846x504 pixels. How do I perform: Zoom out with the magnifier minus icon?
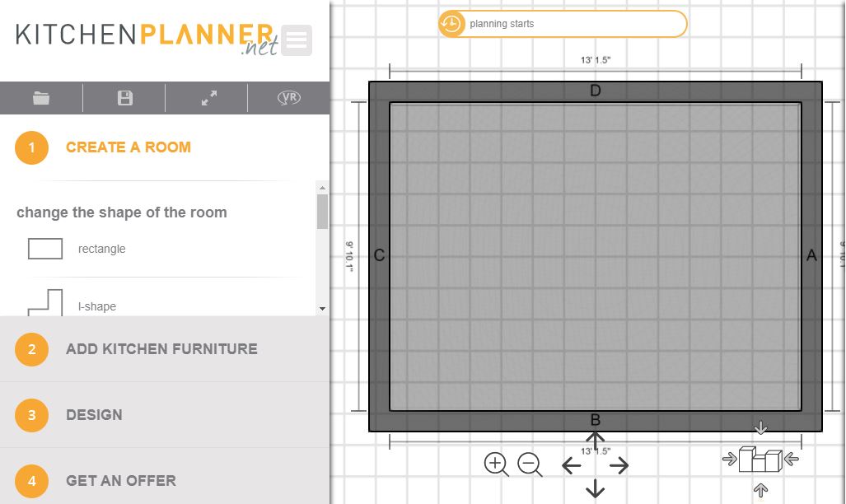point(530,464)
